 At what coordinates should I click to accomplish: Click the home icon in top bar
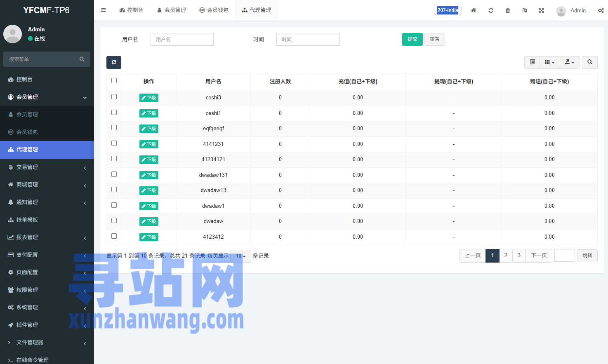[474, 10]
